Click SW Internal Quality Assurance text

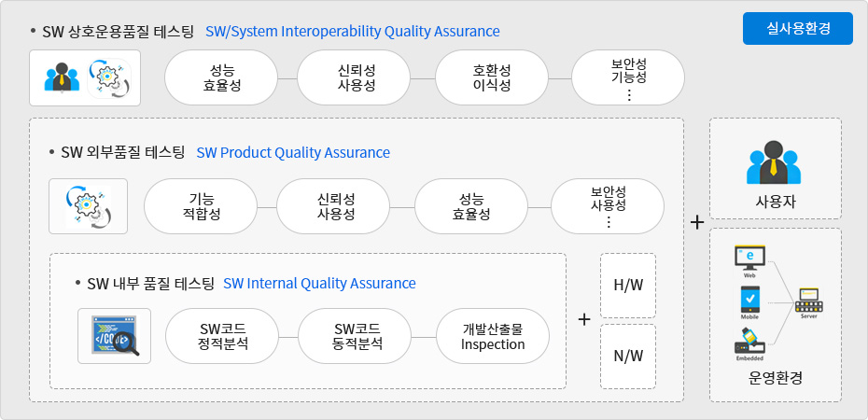click(x=319, y=284)
